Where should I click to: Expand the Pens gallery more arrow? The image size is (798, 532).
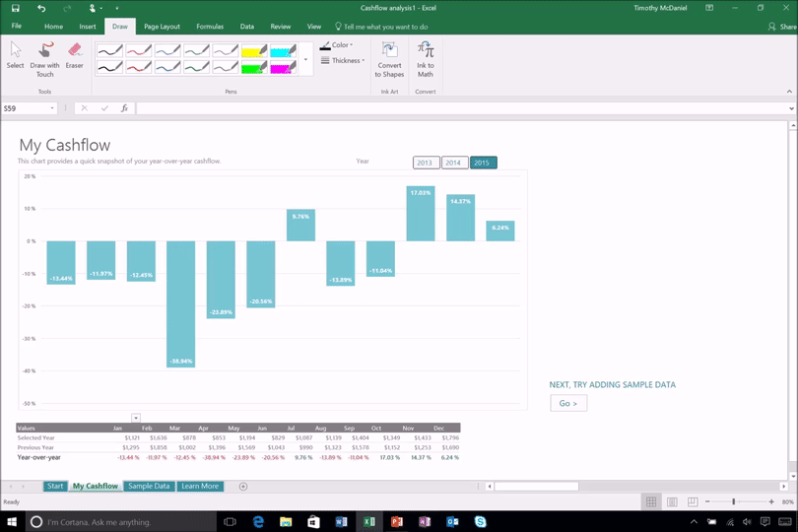tap(305, 60)
